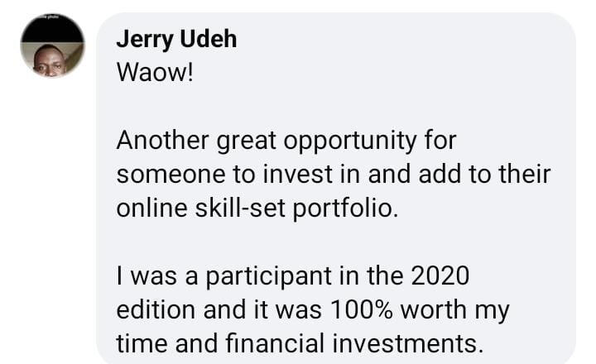The height and width of the screenshot is (364, 596).
Task: Open Jerry Udeh's profile picture
Action: pos(52,46)
